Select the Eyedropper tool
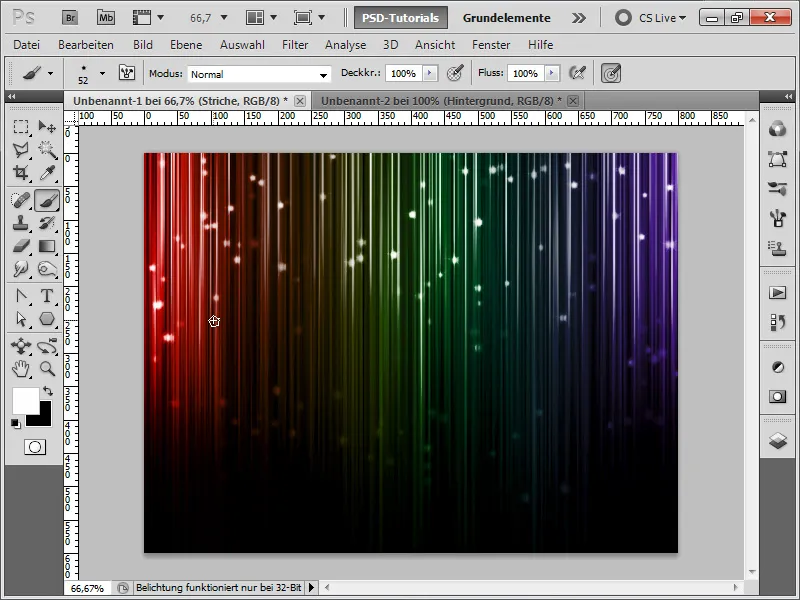This screenshot has width=800, height=600. [x=47, y=172]
